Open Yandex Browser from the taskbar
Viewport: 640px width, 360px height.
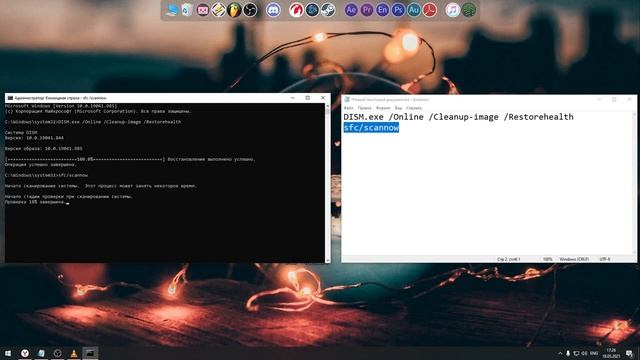coord(25,353)
